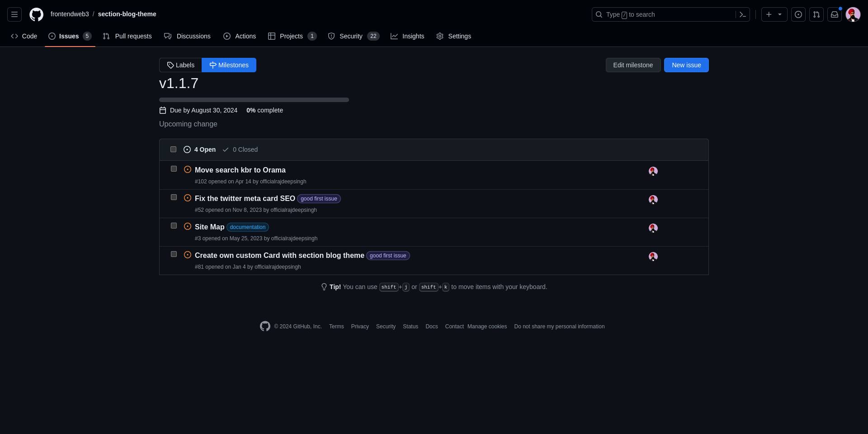Screen dimensions: 868x434
Task: Filter by good first issue label on issue #81
Action: point(388,256)
